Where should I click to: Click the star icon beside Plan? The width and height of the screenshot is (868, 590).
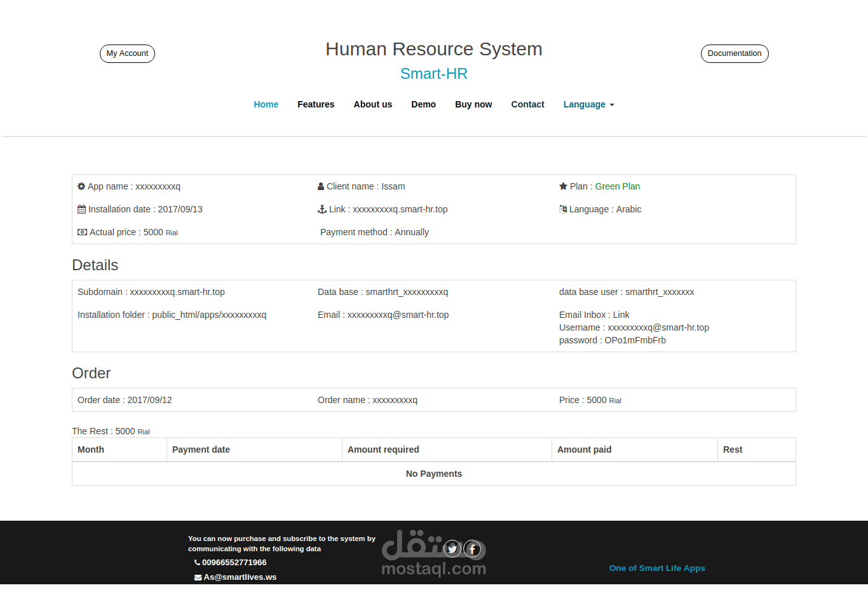pos(563,186)
